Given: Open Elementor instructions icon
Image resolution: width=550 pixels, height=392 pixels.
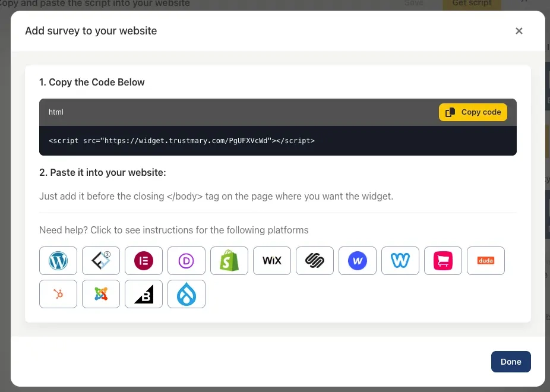Looking at the screenshot, I should (x=144, y=261).
